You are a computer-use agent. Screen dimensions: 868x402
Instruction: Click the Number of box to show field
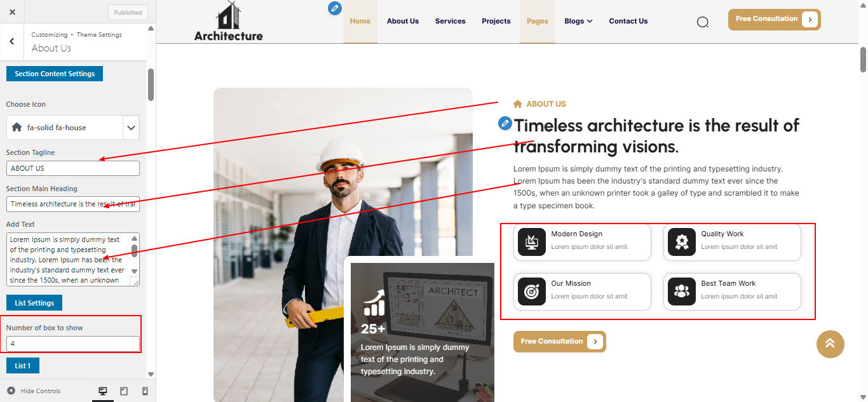[73, 344]
